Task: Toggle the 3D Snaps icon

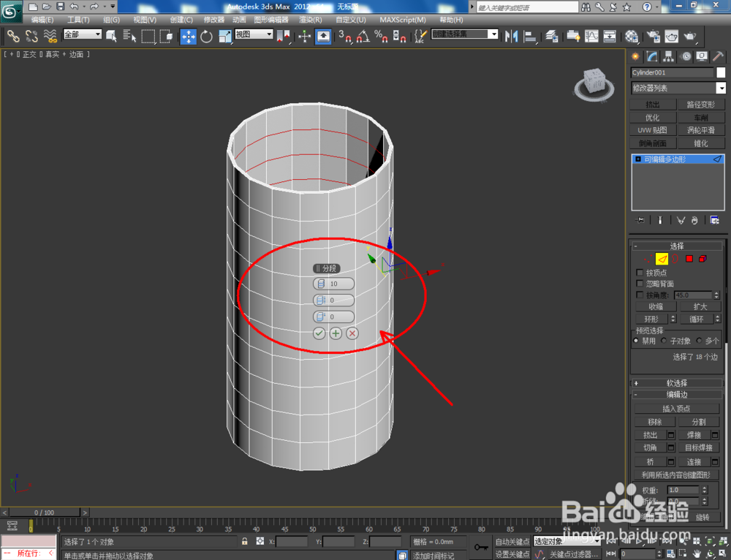Action: coord(344,36)
